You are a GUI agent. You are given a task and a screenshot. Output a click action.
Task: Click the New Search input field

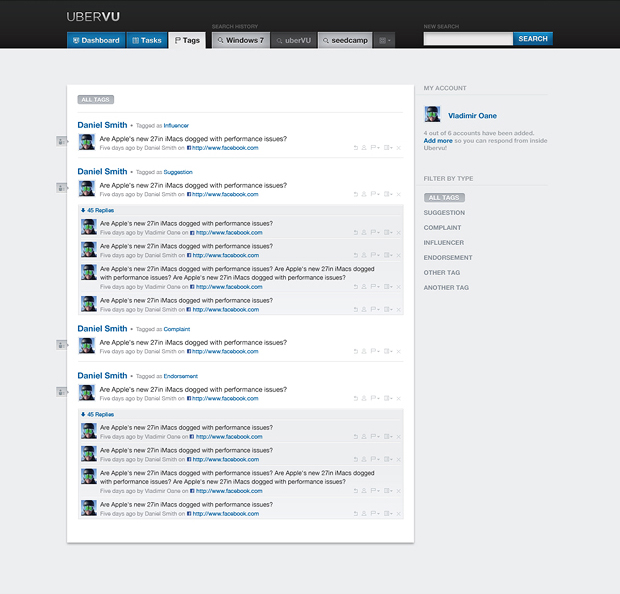pyautogui.click(x=468, y=39)
